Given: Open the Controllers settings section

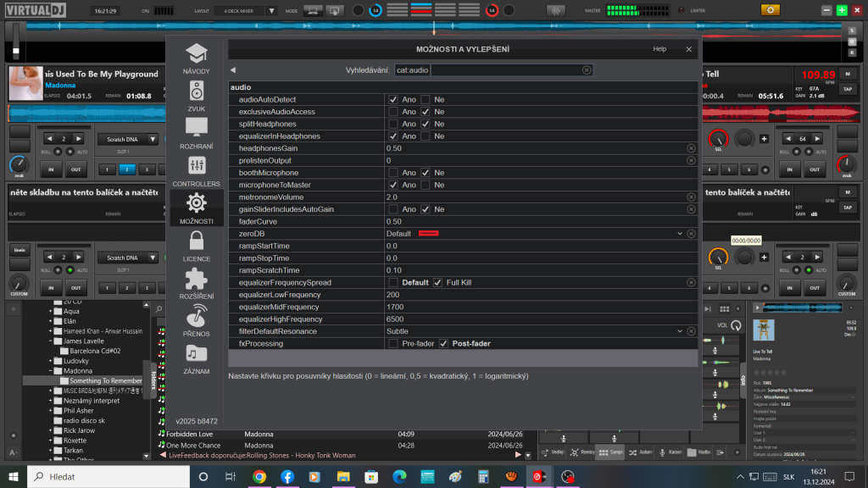Looking at the screenshot, I should (x=196, y=169).
